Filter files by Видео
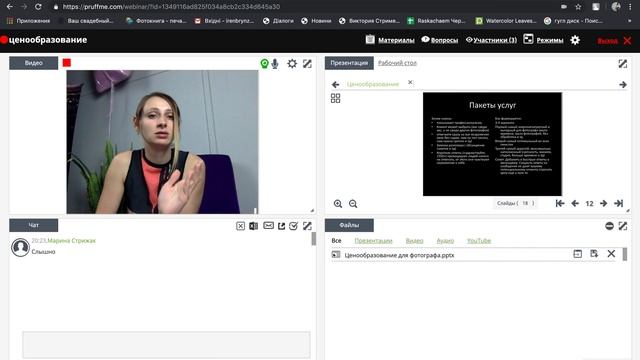The height and width of the screenshot is (360, 640). coord(414,241)
